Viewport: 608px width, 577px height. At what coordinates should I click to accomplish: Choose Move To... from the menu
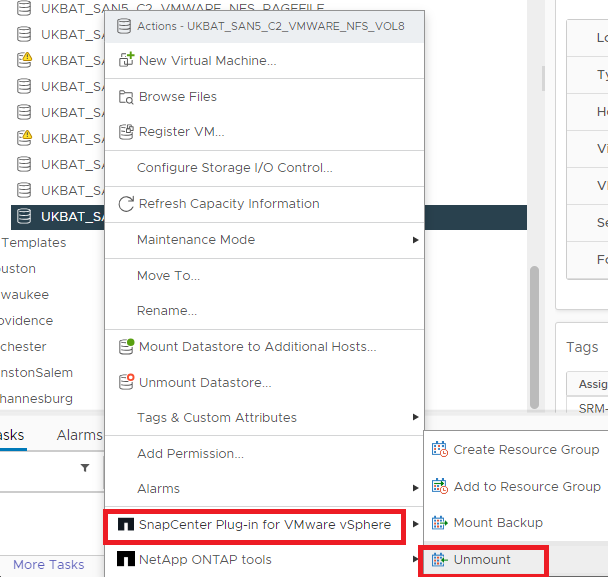[264, 276]
